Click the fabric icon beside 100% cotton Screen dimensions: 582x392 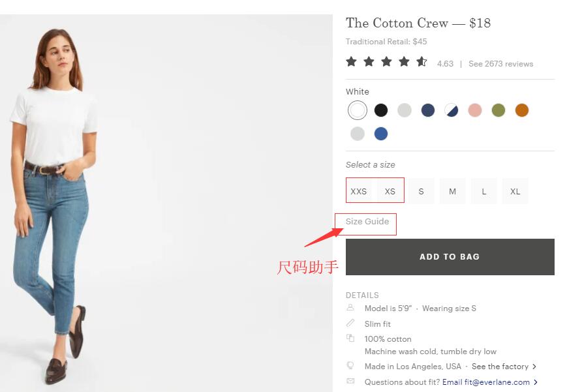tap(350, 339)
